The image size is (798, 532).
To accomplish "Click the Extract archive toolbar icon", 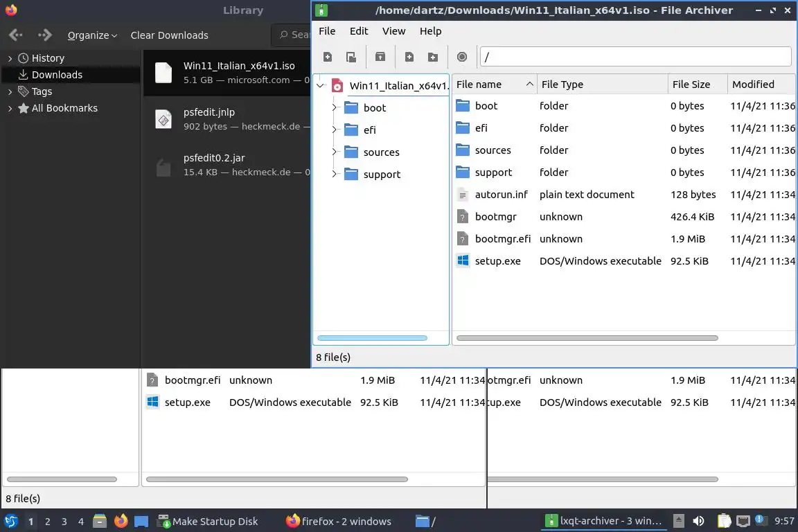I will (380, 57).
